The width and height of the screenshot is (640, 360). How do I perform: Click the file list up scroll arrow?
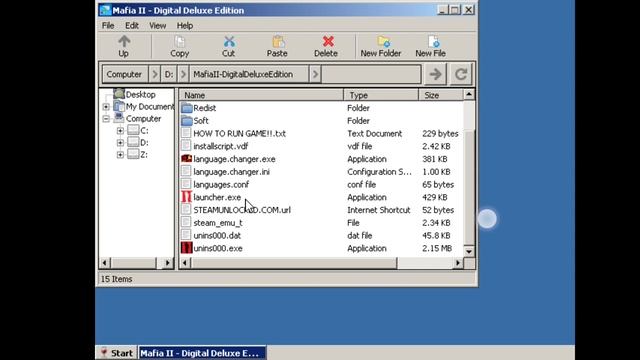pos(469,95)
